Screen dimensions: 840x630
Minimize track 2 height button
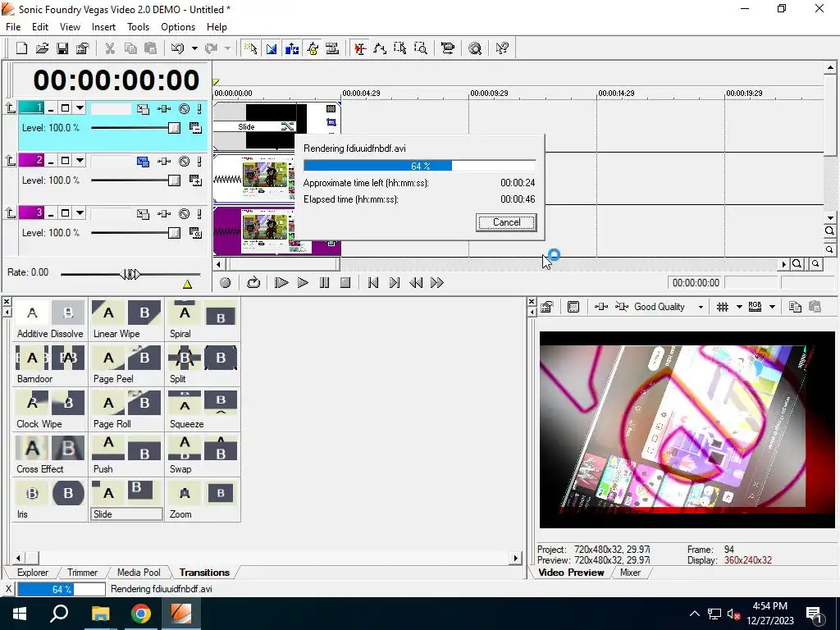[x=51, y=161]
